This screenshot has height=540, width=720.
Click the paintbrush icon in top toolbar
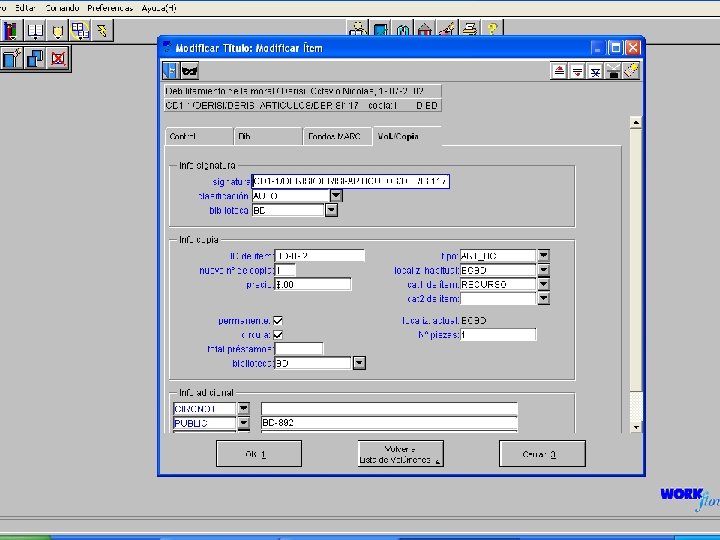click(447, 29)
